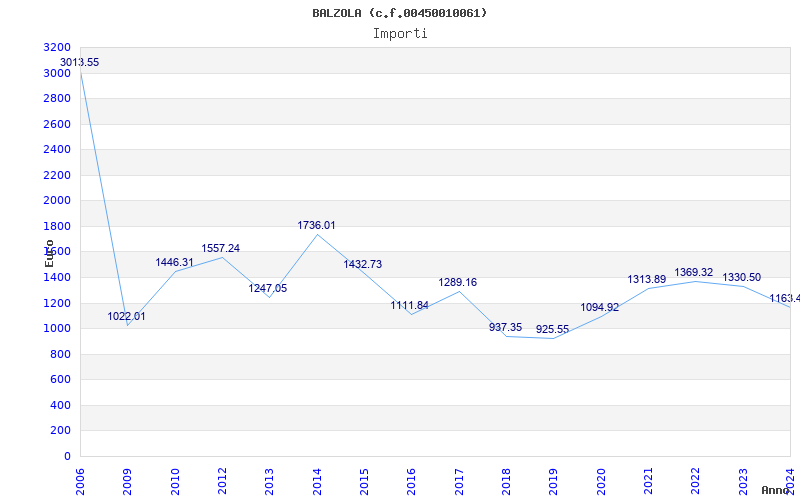Image resolution: width=800 pixels, height=500 pixels.
Task: Click y-axis value 3200
Action: pos(57,48)
